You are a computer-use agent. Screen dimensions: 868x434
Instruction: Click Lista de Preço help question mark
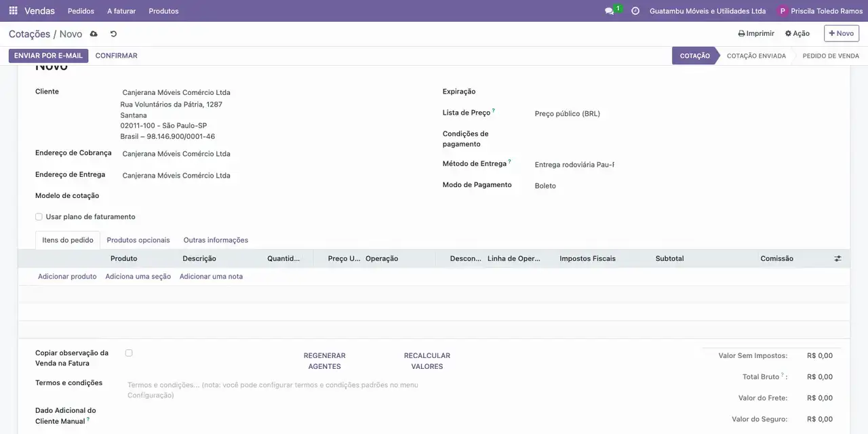(x=494, y=111)
